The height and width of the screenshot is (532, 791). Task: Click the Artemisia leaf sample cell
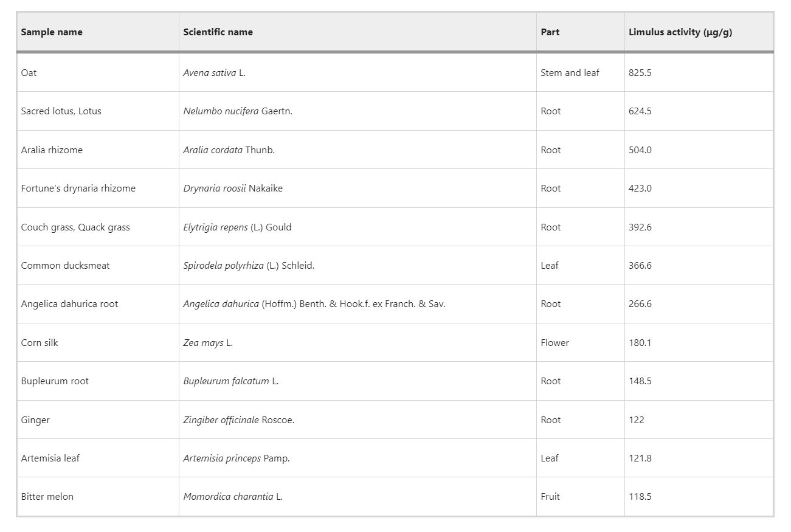pyautogui.click(x=50, y=458)
